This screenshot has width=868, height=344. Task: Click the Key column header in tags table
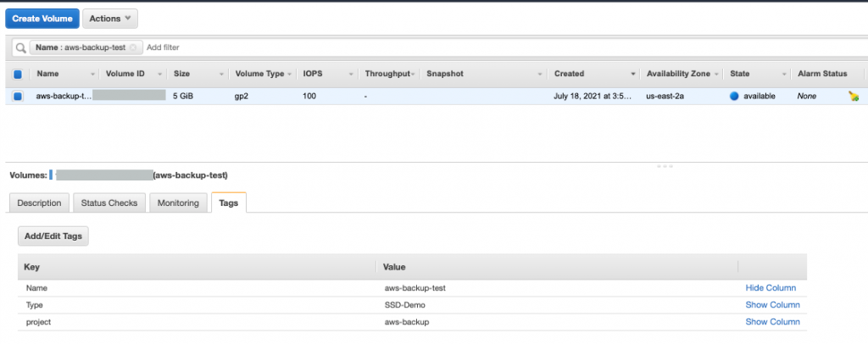tap(31, 267)
